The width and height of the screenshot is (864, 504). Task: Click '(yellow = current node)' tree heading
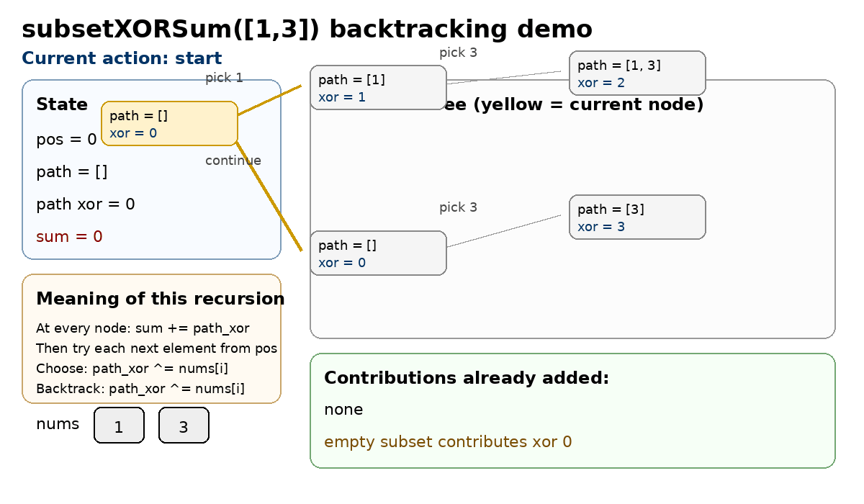click(587, 105)
